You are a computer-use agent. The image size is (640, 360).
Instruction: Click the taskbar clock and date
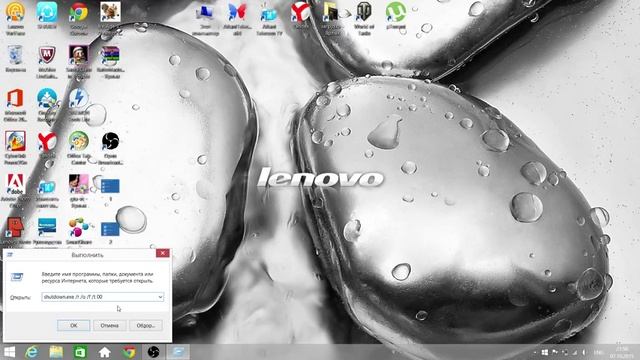pos(622,352)
